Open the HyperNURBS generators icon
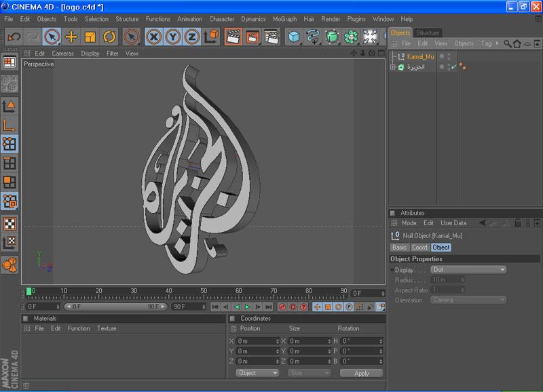This screenshot has height=392, width=543. point(332,37)
